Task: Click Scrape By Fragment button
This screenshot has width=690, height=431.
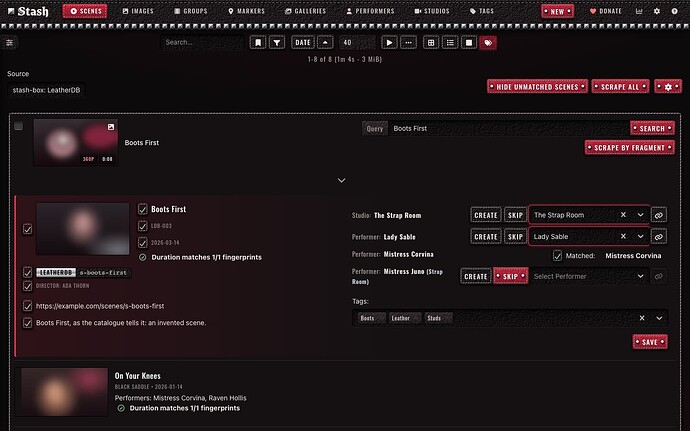Action: [629, 147]
